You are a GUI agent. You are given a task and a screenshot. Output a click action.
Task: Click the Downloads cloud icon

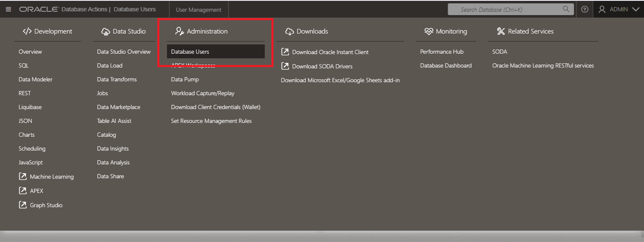(289, 31)
